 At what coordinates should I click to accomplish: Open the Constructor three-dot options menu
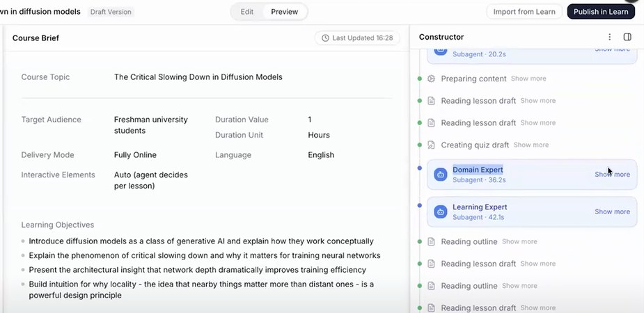609,37
